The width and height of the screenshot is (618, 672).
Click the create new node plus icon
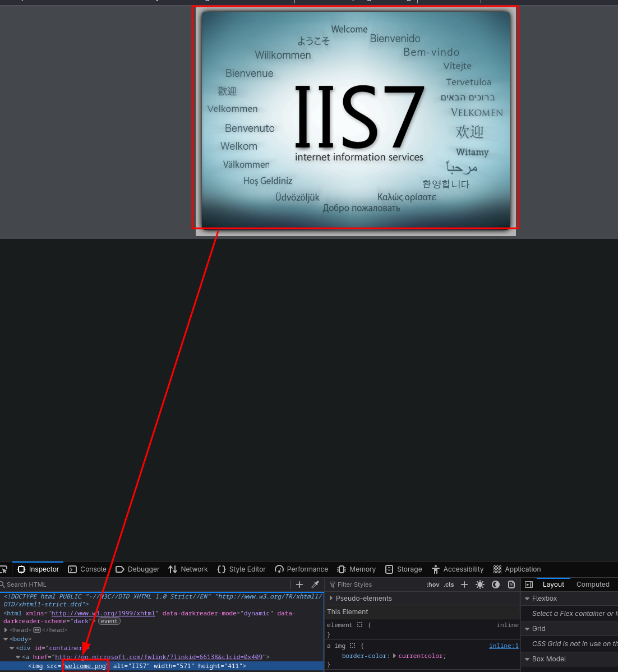pyautogui.click(x=299, y=584)
